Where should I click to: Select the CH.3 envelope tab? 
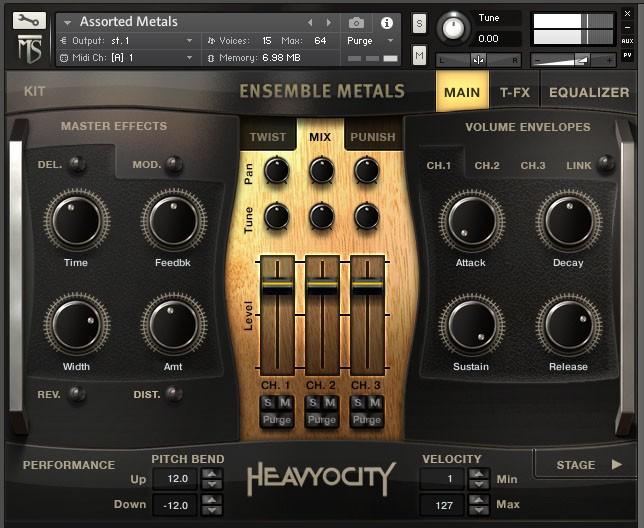[x=533, y=165]
